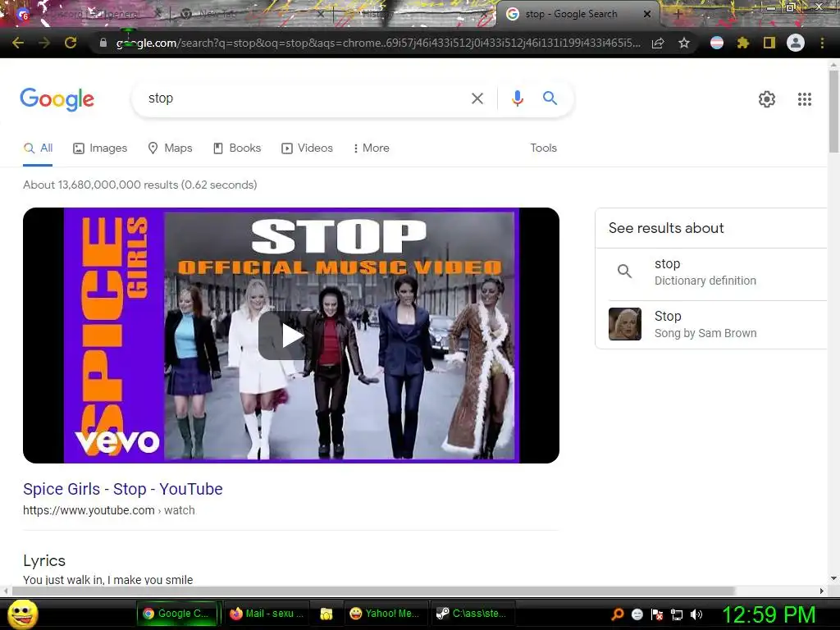Image resolution: width=840 pixels, height=630 pixels.
Task: Click the scrollbar down arrow
Action: (x=833, y=578)
